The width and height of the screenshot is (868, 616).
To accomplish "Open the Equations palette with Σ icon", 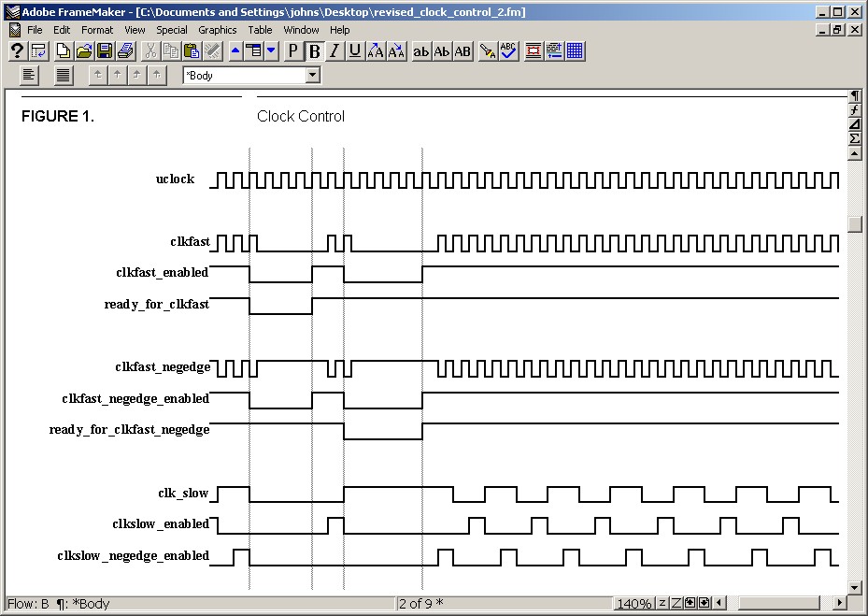I will pos(855,138).
